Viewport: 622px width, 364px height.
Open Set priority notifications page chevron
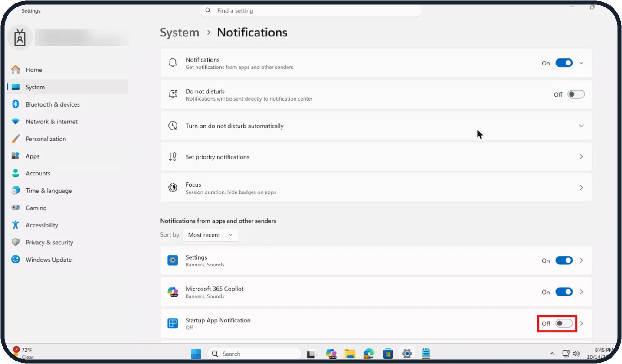582,156
